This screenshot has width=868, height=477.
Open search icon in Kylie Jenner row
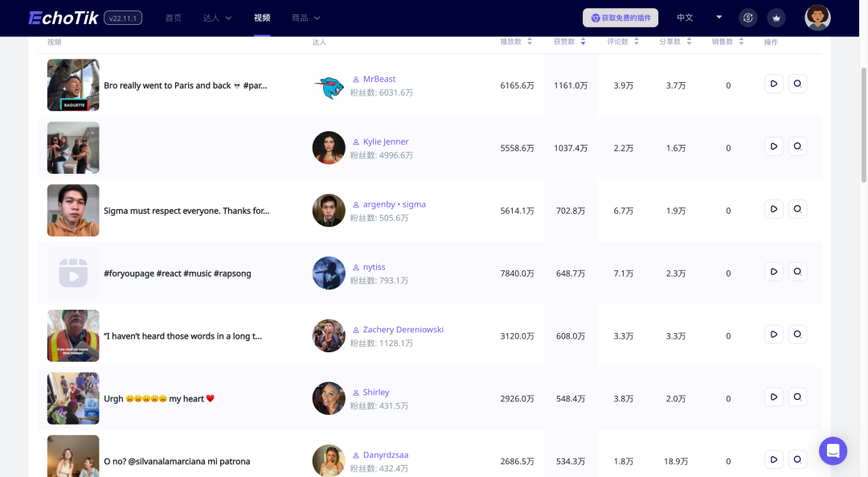tap(797, 146)
